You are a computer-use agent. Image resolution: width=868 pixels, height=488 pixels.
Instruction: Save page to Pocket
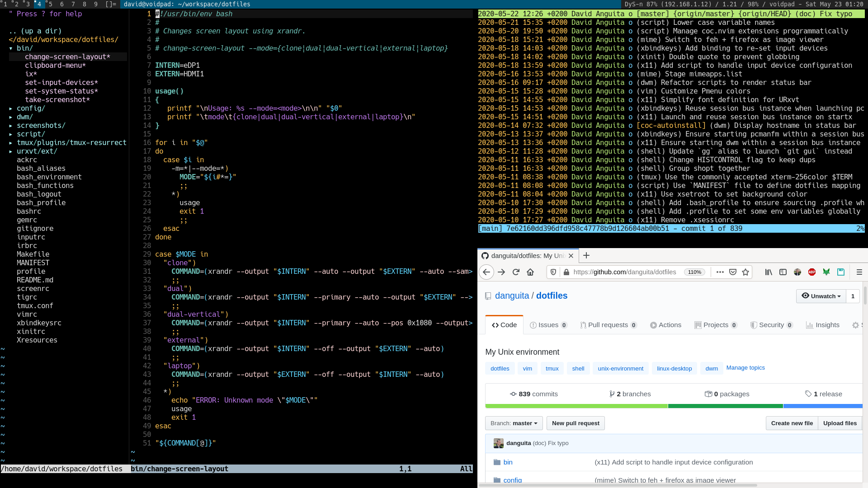click(x=733, y=272)
